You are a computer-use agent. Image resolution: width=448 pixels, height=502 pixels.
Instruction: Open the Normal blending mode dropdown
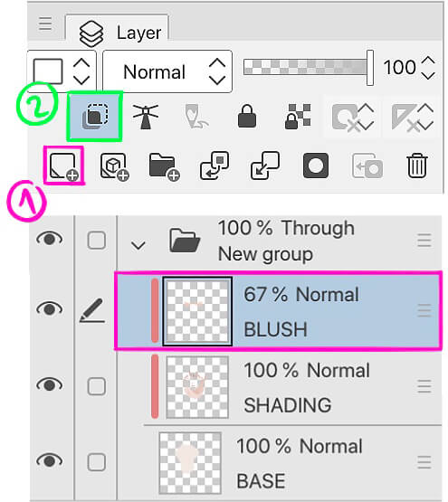point(167,71)
